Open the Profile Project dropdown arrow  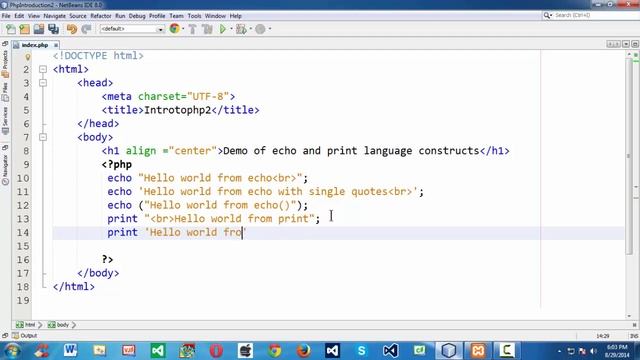[x=269, y=29]
